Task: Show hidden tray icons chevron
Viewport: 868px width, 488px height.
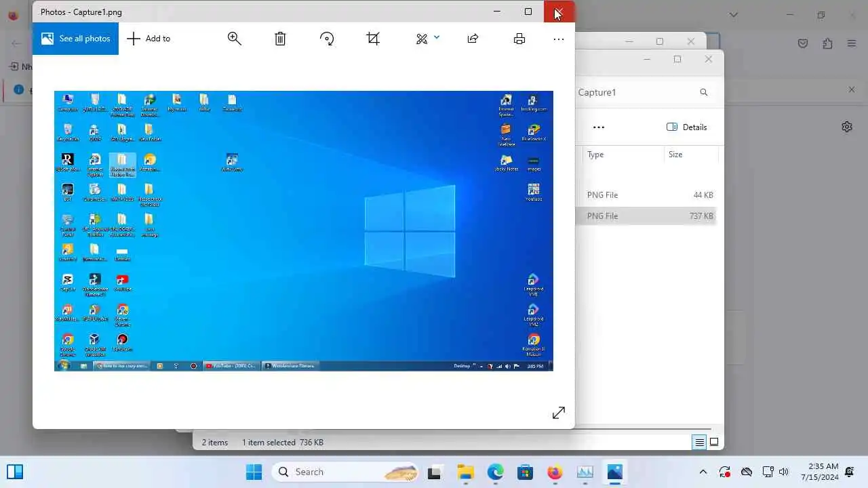Action: [x=703, y=472]
